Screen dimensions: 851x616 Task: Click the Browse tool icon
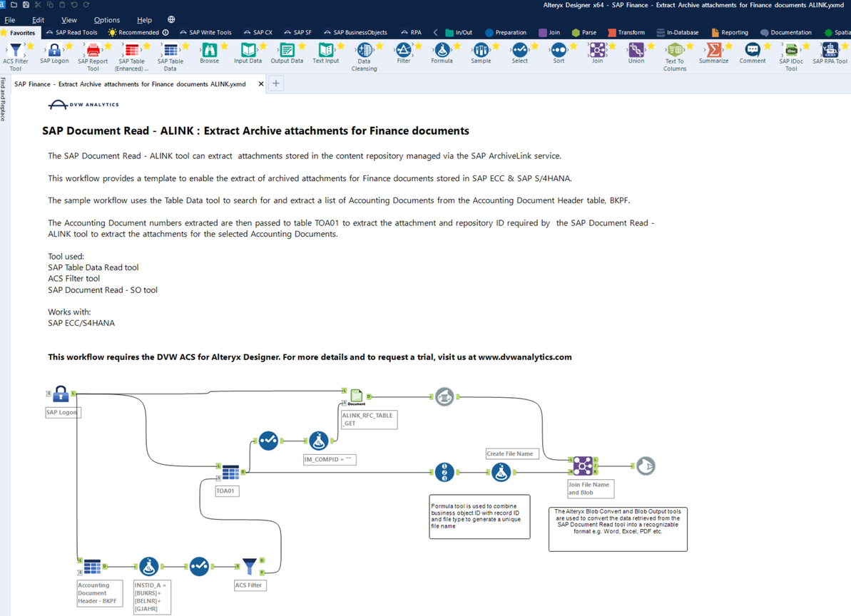tap(209, 51)
